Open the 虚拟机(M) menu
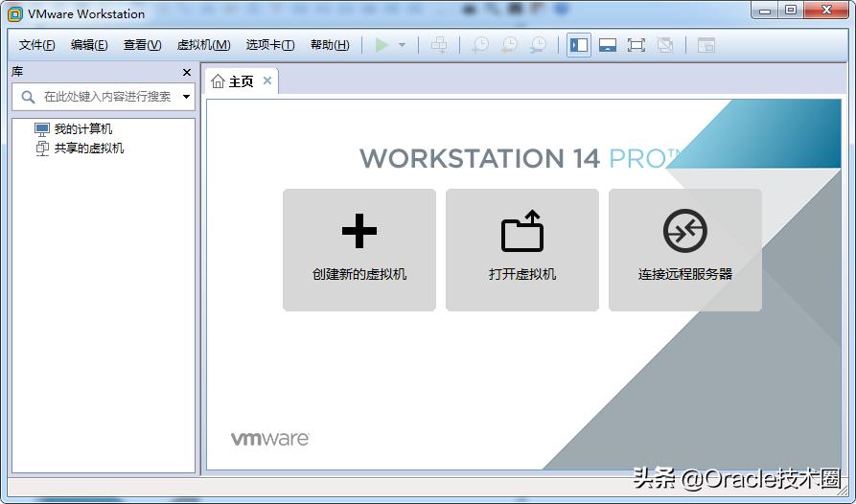This screenshot has width=856, height=504. click(x=203, y=45)
